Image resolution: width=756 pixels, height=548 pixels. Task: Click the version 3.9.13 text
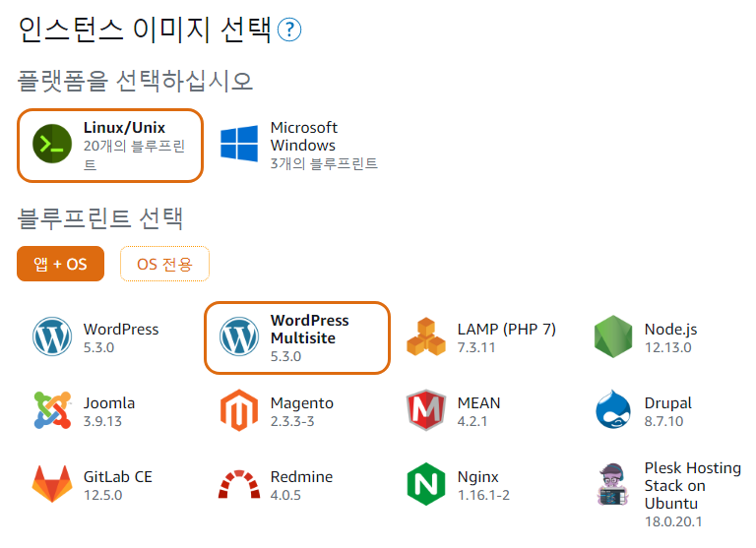[x=102, y=421]
